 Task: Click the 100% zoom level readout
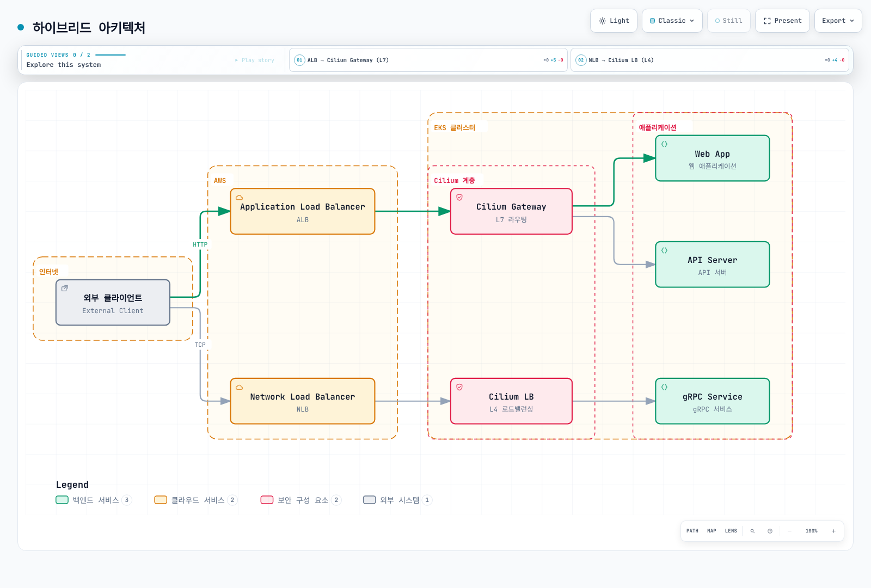coord(811,531)
